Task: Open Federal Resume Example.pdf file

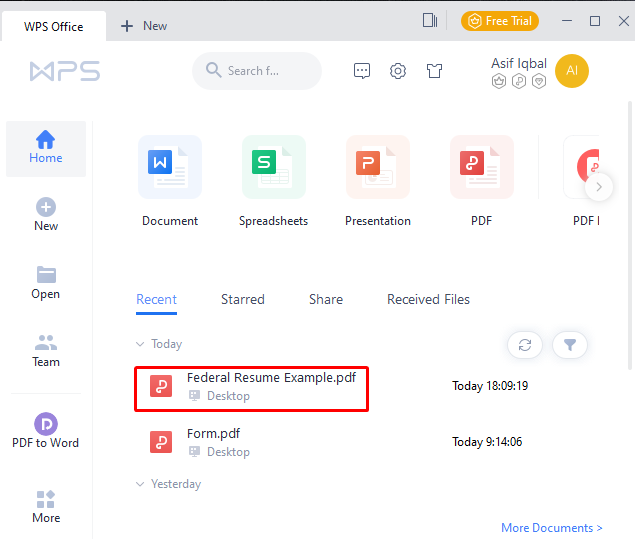Action: 251,389
